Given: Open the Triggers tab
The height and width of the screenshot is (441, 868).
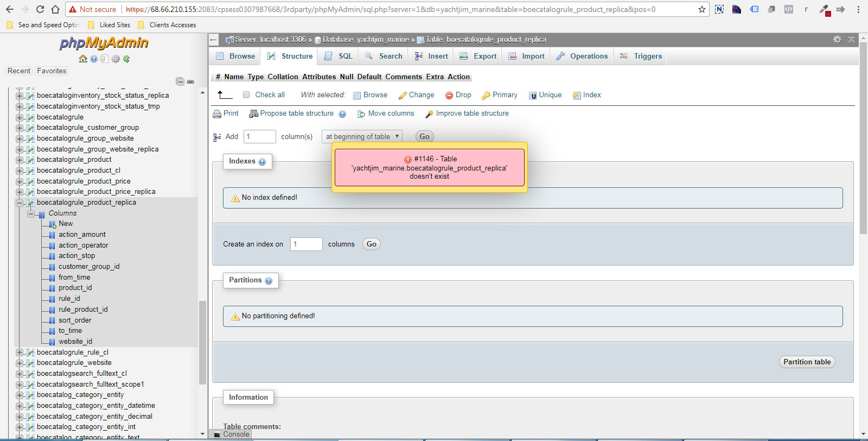Looking at the screenshot, I should coord(641,56).
